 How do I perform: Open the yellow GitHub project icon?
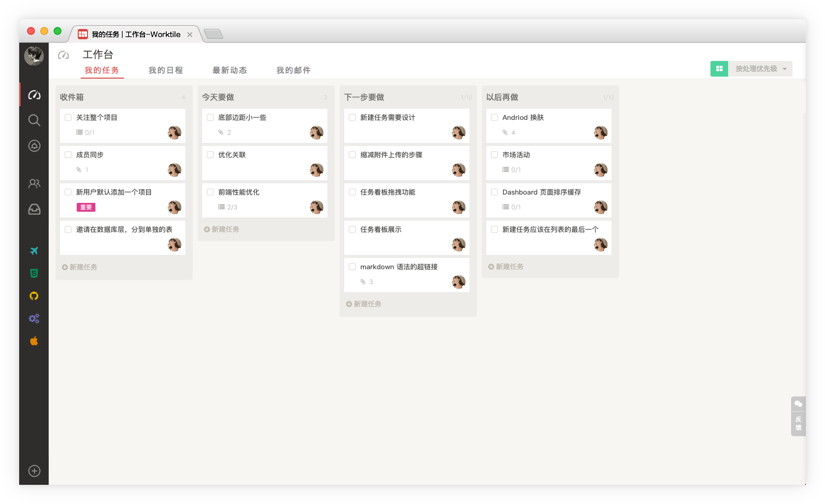coord(34,296)
